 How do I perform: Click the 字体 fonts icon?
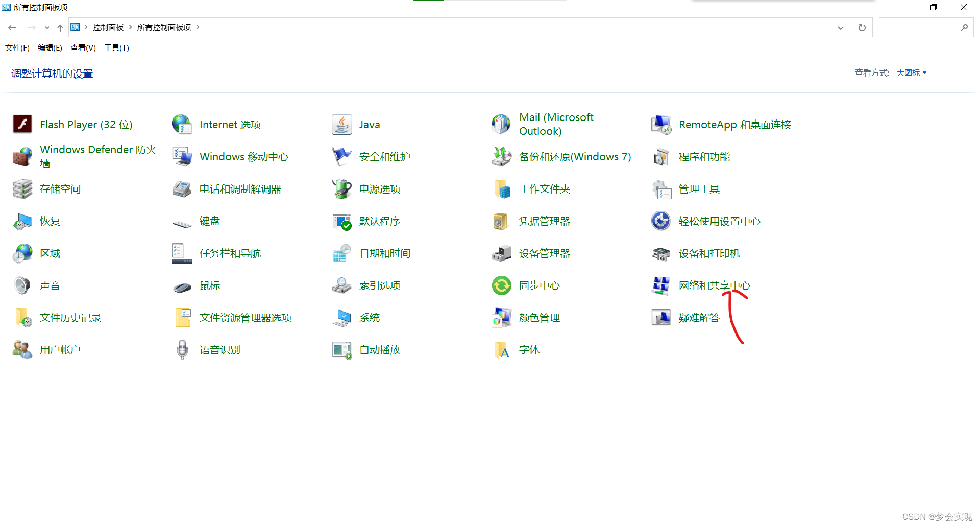pyautogui.click(x=502, y=349)
